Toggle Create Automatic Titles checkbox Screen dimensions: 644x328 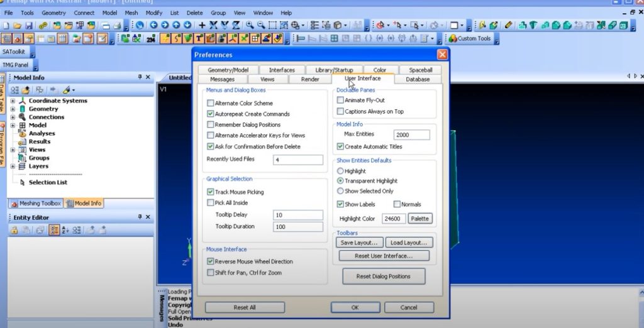[340, 146]
